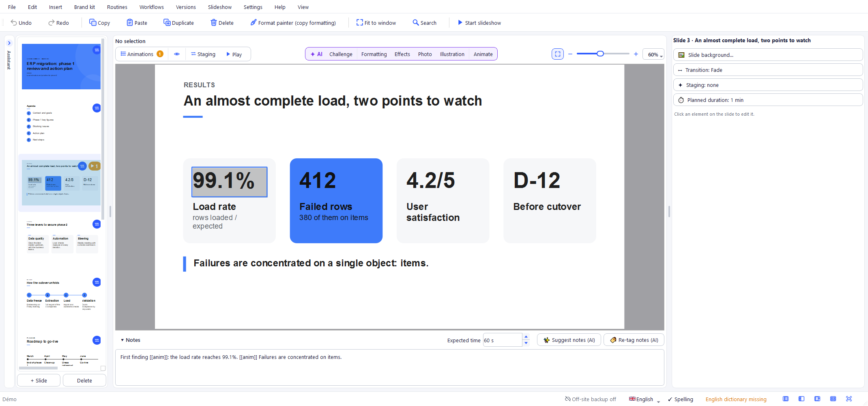Click the transition icon on Agenda thumbnail

click(x=97, y=108)
